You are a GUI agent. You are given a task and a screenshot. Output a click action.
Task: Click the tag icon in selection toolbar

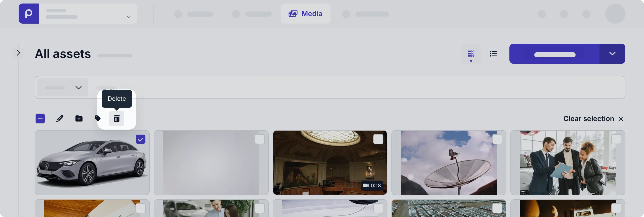click(98, 118)
